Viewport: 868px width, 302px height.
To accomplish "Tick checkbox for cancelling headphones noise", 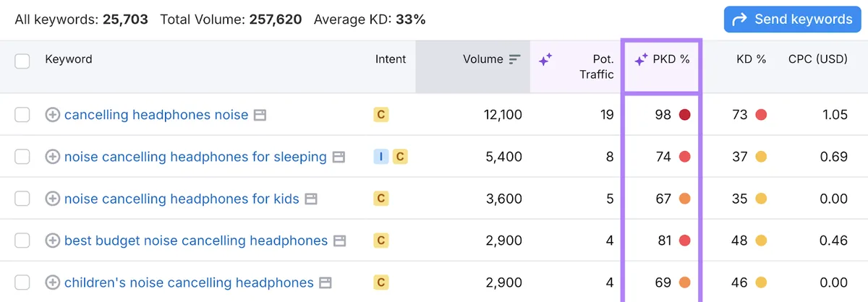I will tap(22, 115).
